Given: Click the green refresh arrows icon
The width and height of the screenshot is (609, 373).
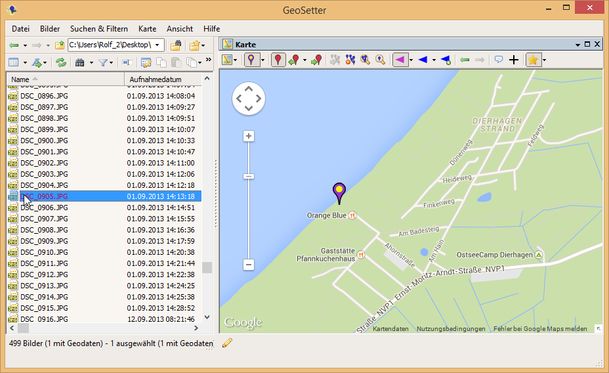Looking at the screenshot, I should tap(61, 62).
